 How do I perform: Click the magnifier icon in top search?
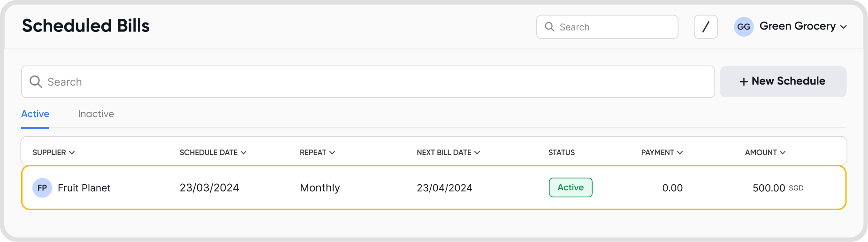[549, 27]
